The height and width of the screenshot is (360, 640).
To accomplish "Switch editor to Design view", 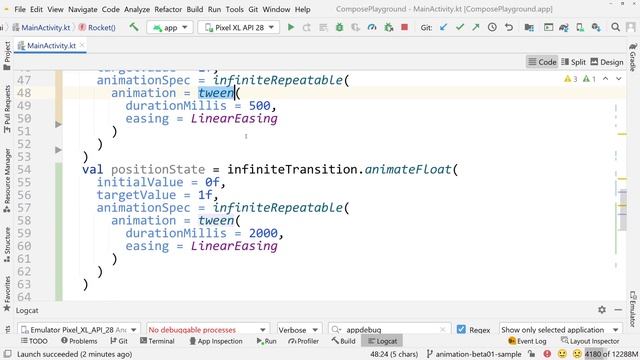I will pyautogui.click(x=607, y=62).
